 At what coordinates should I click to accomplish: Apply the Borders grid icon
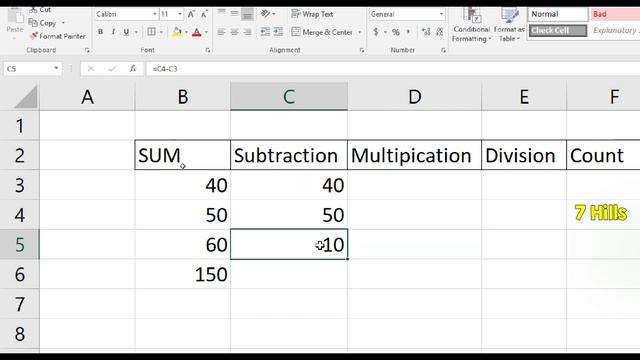(151, 32)
